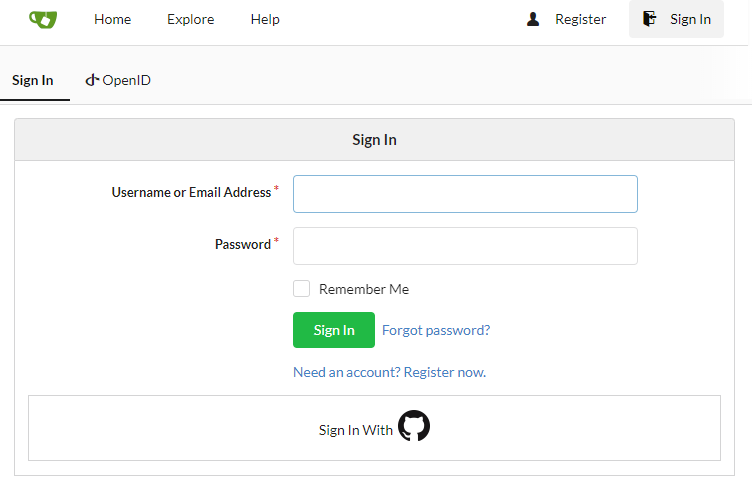752x491 pixels.
Task: Click into the Password field
Action: point(465,246)
